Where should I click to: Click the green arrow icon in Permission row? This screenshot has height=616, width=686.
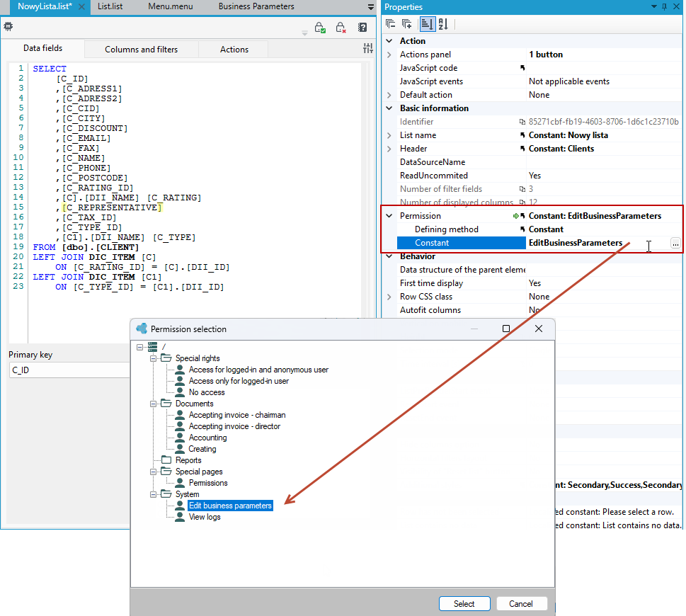tap(516, 216)
